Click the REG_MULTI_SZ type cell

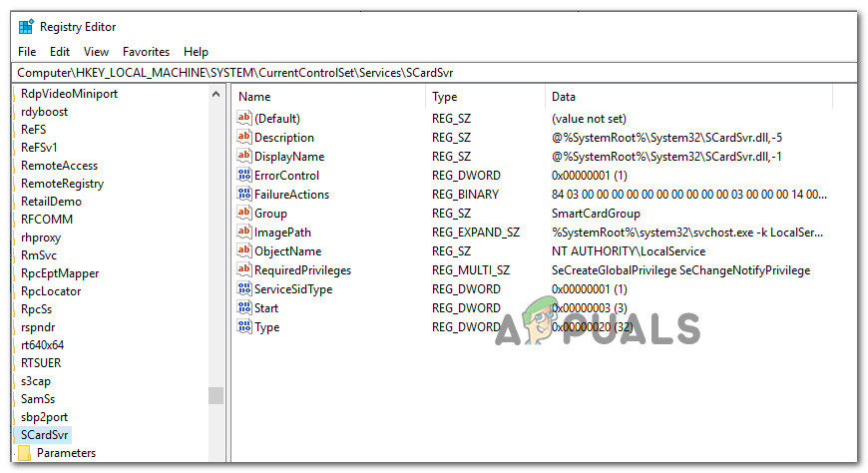pyautogui.click(x=471, y=270)
